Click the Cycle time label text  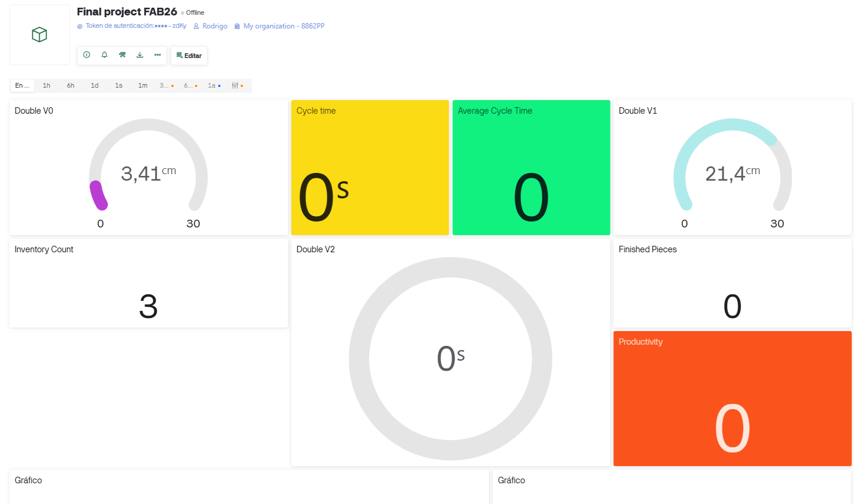coord(316,111)
